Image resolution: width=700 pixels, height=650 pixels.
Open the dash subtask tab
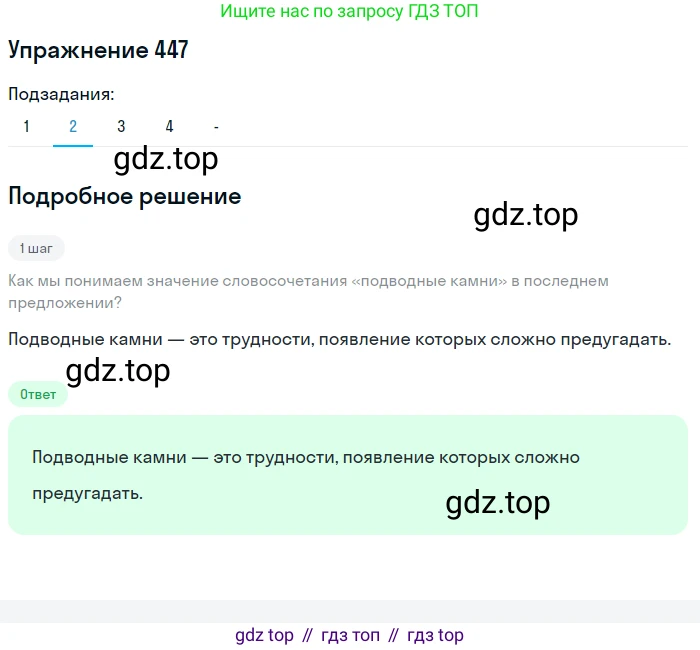tap(216, 126)
